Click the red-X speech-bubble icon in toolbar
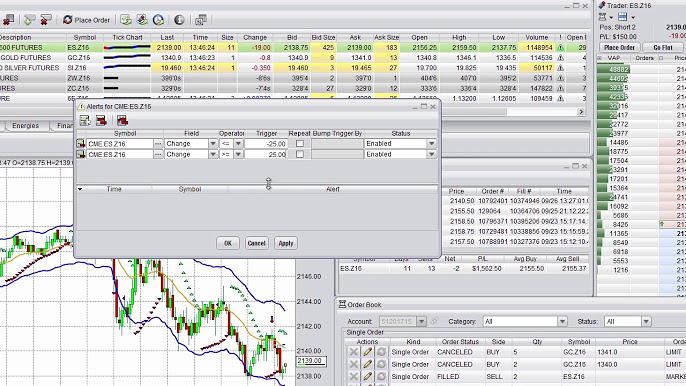Screen dimensions: 686x386 [x=46, y=20]
